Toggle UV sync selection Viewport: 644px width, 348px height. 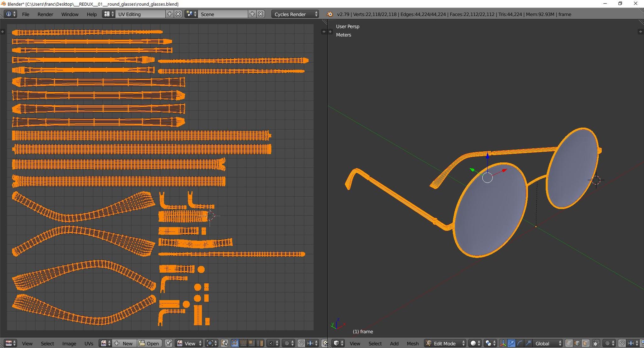(x=225, y=343)
